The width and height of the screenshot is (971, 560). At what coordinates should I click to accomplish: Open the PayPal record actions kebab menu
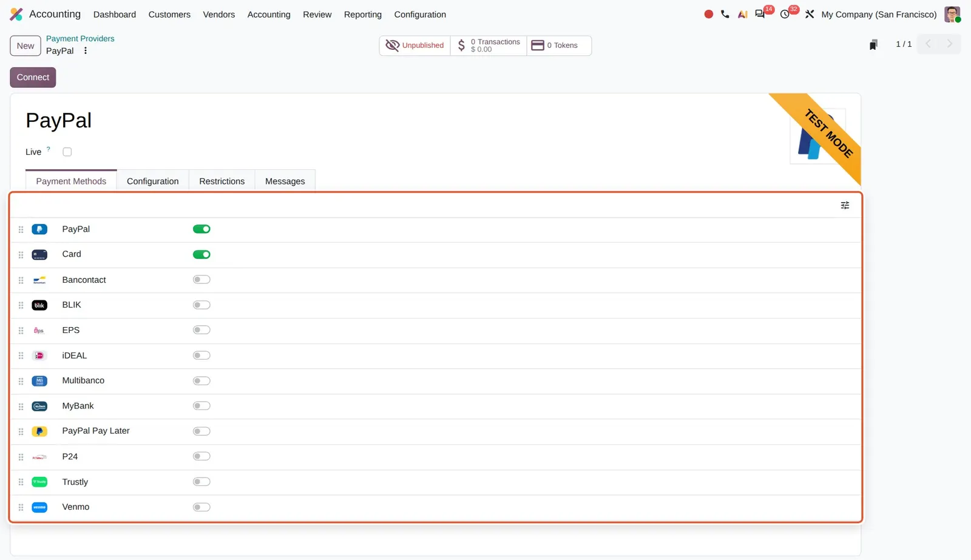86,51
